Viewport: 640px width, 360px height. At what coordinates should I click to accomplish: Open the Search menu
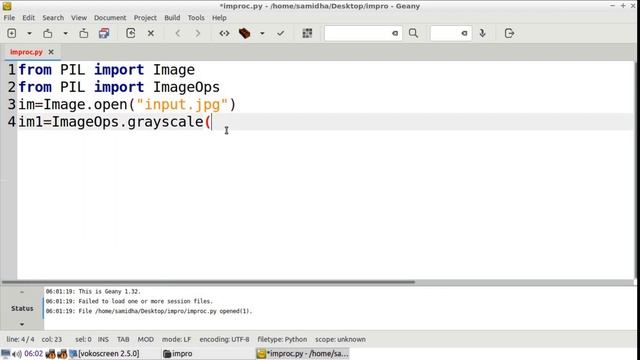tap(53, 18)
